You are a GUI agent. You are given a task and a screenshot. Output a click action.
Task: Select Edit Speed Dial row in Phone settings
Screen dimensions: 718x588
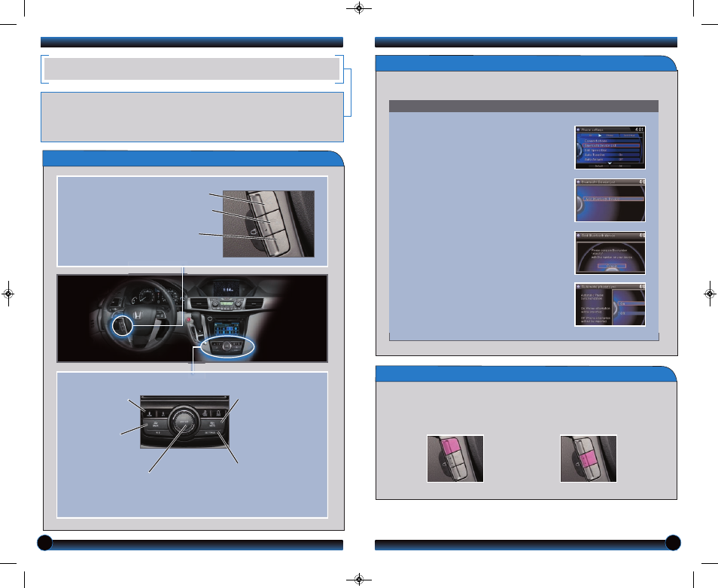tap(611, 151)
